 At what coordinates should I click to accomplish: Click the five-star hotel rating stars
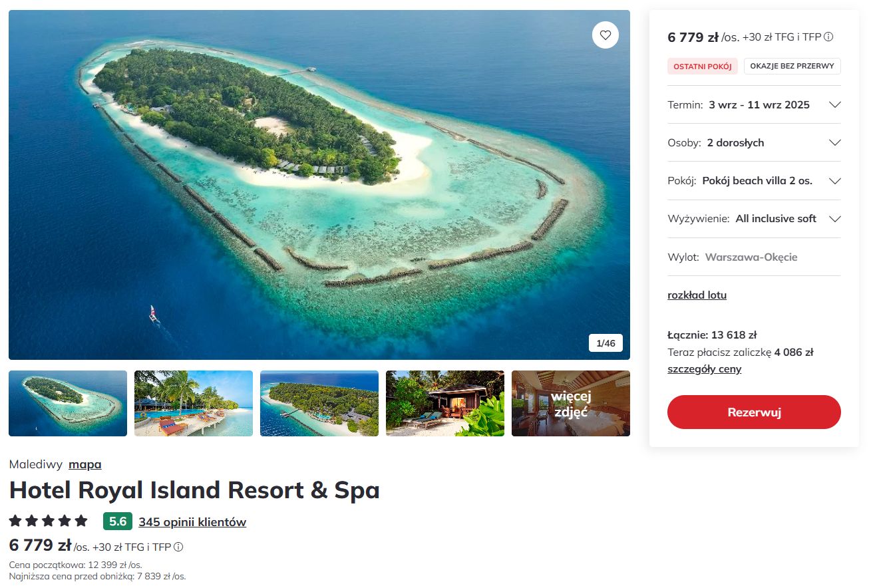49,521
